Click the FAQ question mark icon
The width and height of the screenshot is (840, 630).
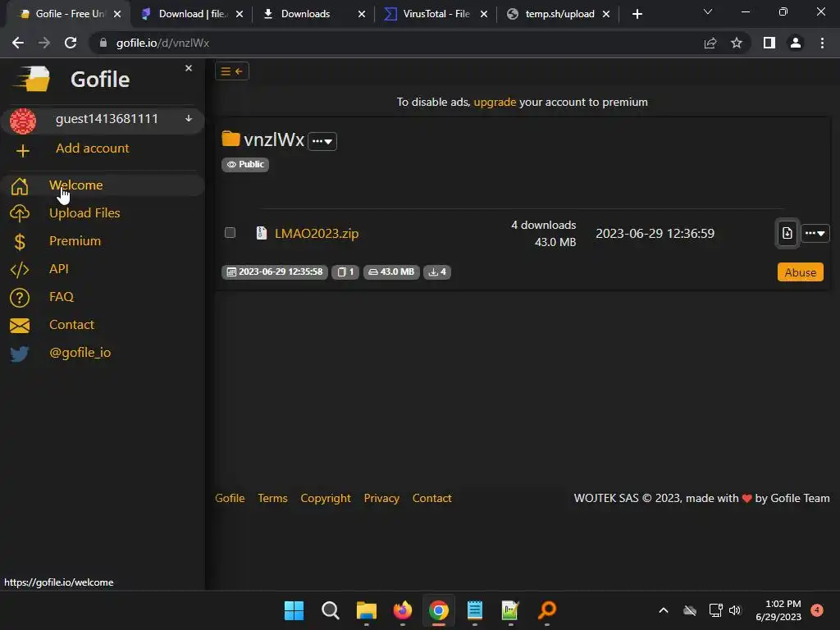[20, 297]
